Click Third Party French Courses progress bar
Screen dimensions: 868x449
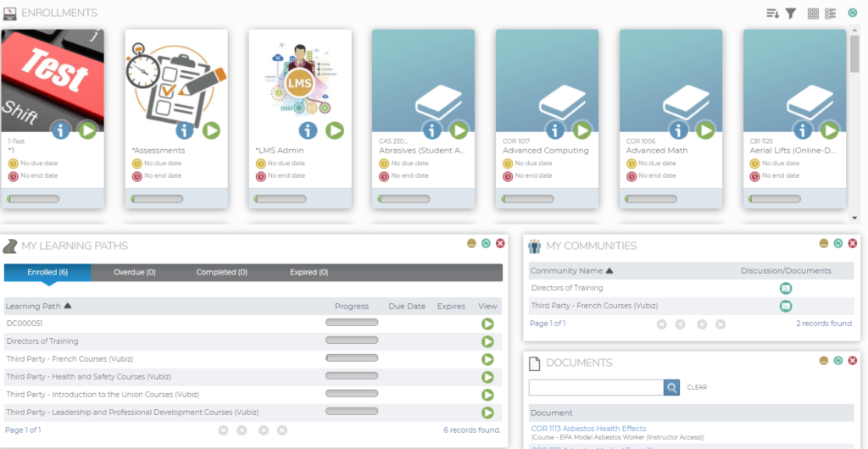[352, 358]
